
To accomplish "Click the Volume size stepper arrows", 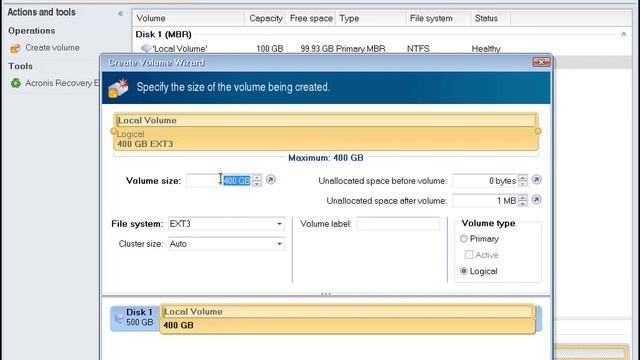I will 257,180.
